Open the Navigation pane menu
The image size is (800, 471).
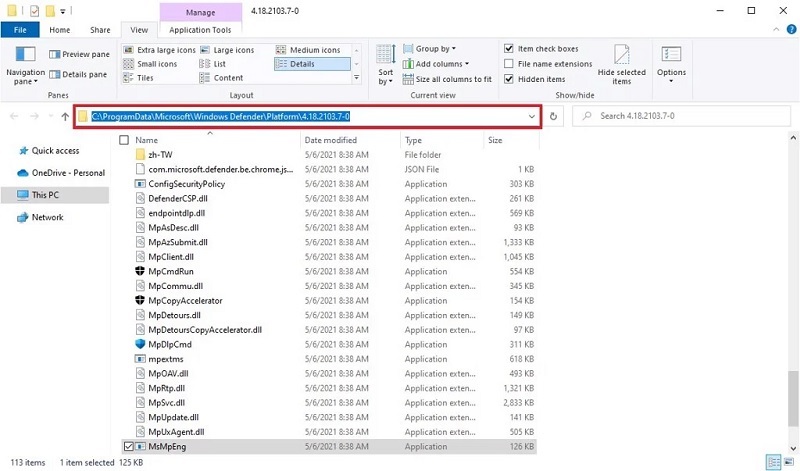(x=25, y=64)
